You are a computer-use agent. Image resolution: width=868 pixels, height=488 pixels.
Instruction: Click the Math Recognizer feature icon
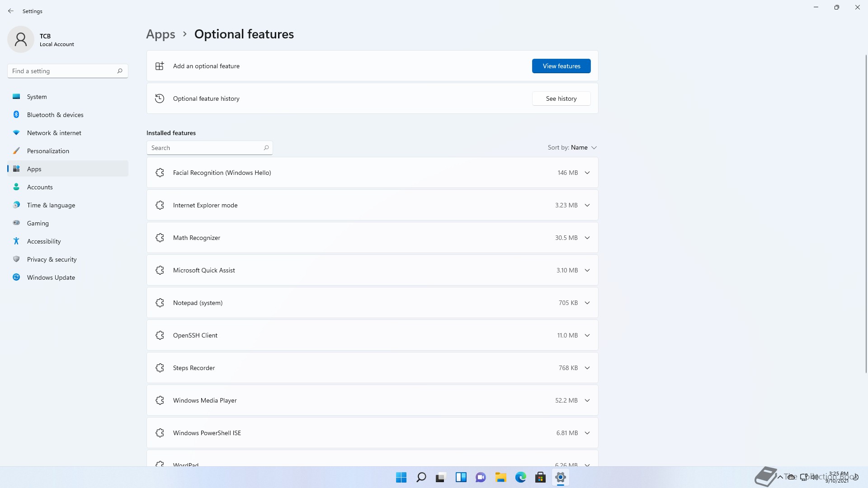point(160,238)
